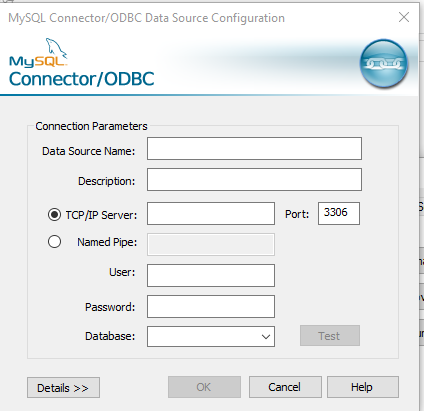
Task: Confirm with the OK button
Action: point(204,387)
